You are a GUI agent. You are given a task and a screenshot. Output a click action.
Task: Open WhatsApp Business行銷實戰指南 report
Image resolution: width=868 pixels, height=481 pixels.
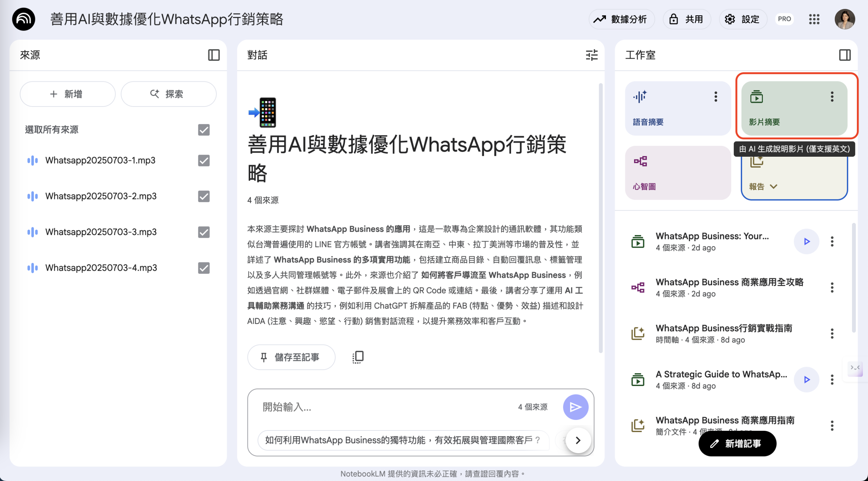click(x=724, y=333)
